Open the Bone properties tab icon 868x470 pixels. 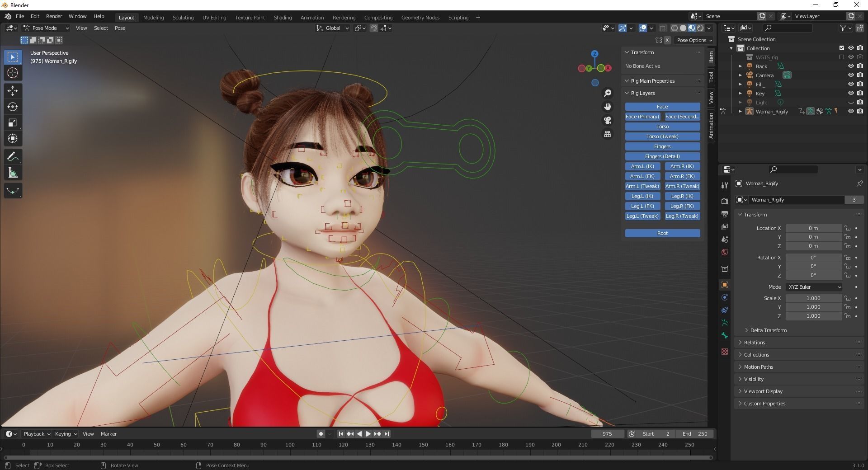coord(725,335)
